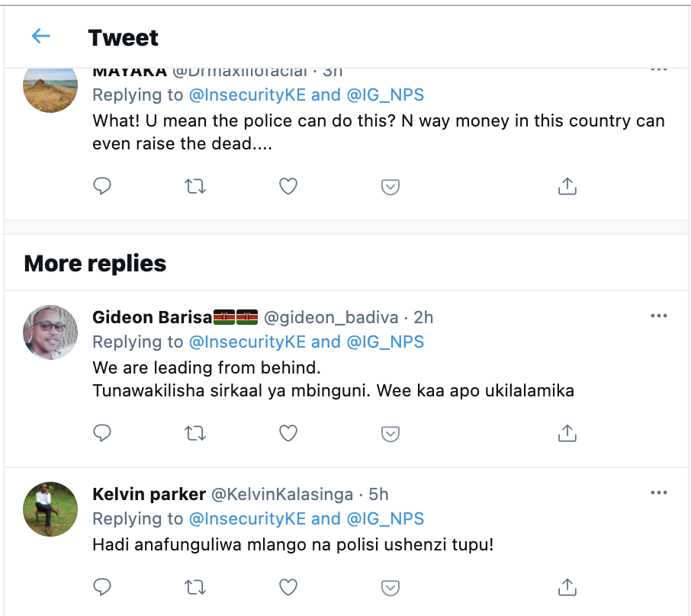The image size is (691, 616).
Task: Open more options for MAYAKA's tweet
Action: pos(659,69)
